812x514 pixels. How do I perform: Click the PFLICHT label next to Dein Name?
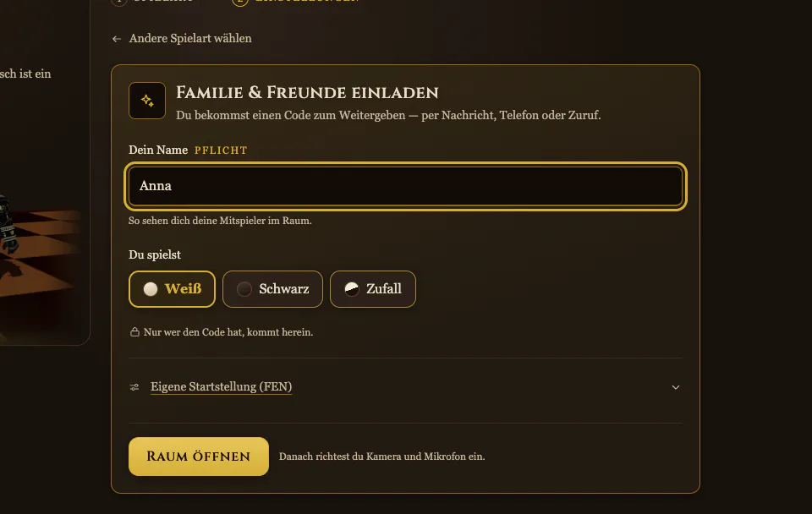click(x=221, y=150)
